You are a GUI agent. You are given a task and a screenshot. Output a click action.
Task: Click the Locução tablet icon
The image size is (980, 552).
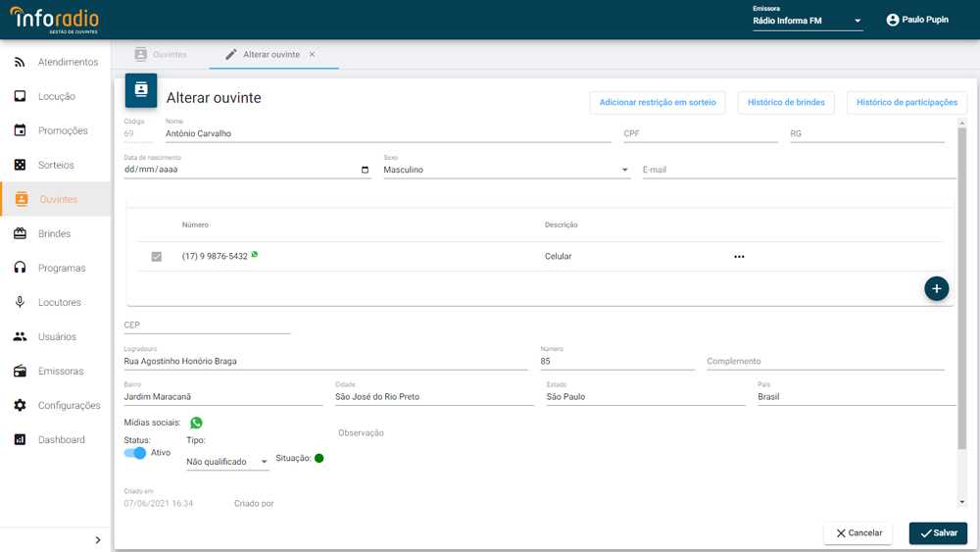[x=20, y=96]
